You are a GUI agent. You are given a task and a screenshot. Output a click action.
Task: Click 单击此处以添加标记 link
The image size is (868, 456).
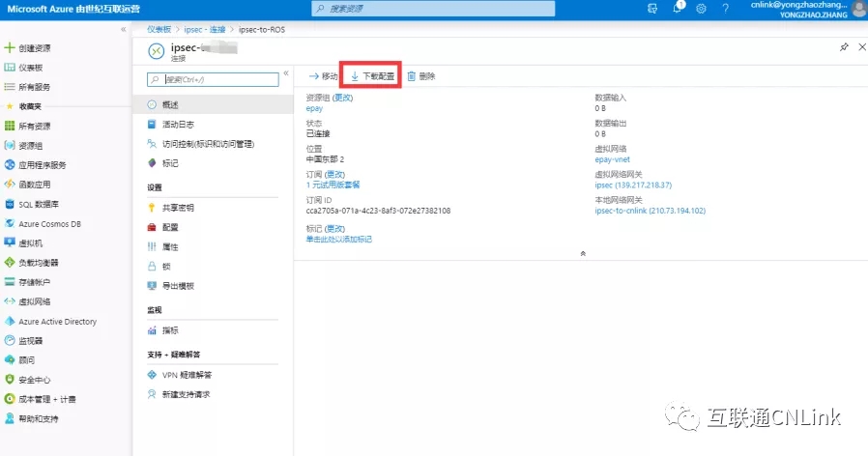(338, 239)
